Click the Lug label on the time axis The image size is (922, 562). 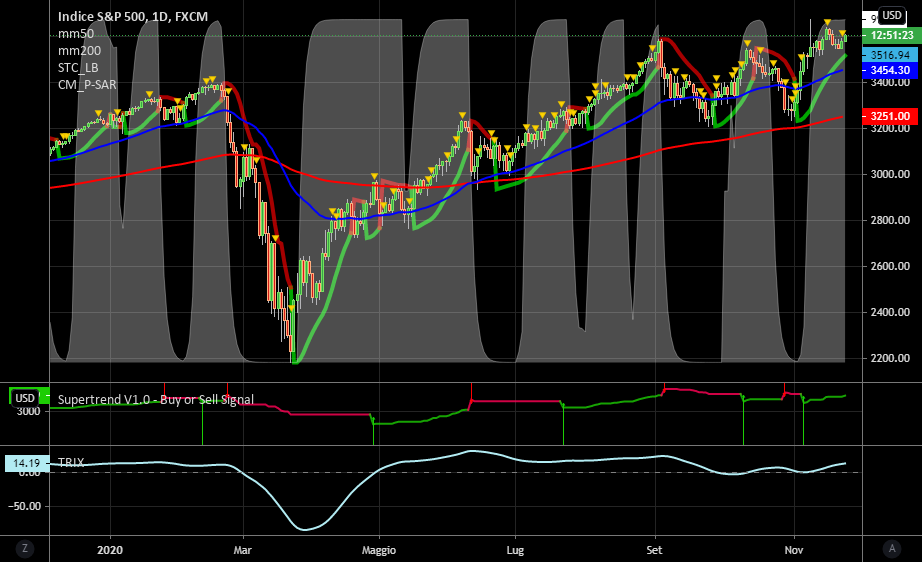515,550
